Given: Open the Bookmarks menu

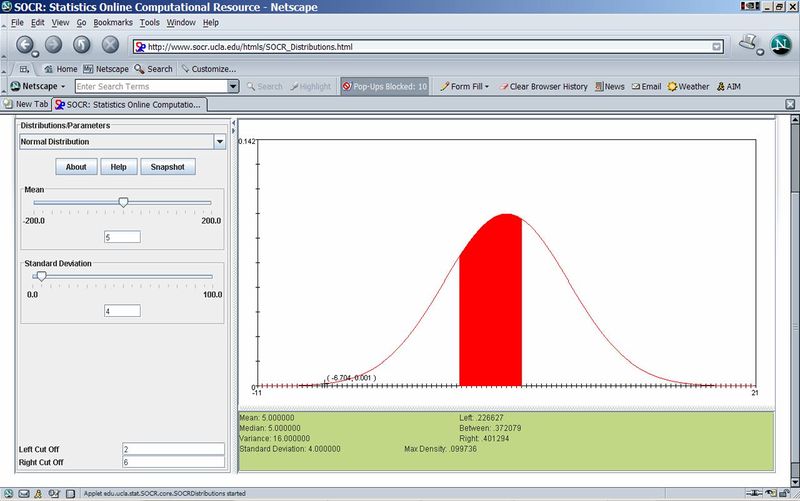Looking at the screenshot, I should click(113, 22).
